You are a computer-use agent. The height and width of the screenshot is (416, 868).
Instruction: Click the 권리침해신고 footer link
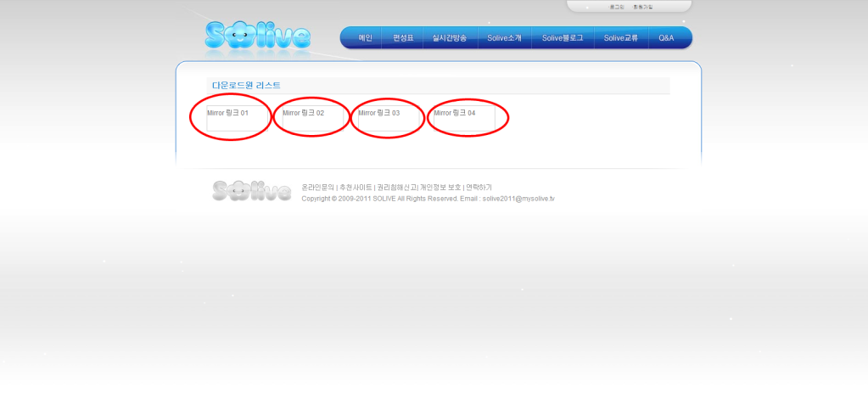396,188
